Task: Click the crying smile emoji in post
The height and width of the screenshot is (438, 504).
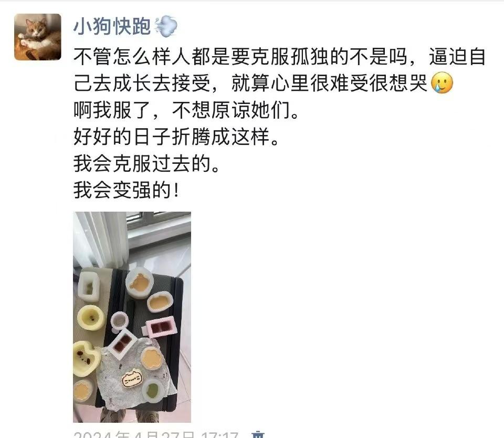Action: (x=442, y=82)
